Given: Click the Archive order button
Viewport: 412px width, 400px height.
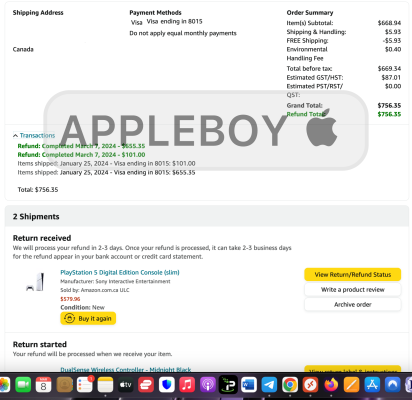Looking at the screenshot, I should (x=353, y=304).
